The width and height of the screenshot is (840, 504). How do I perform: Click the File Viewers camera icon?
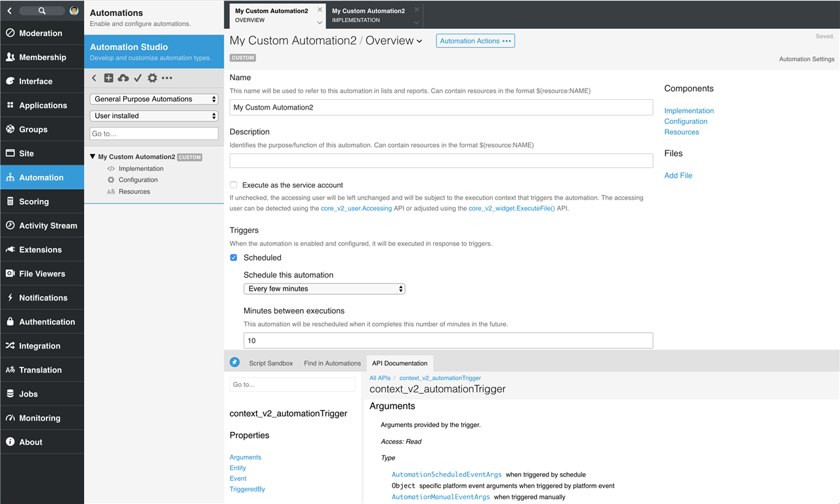(x=10, y=274)
